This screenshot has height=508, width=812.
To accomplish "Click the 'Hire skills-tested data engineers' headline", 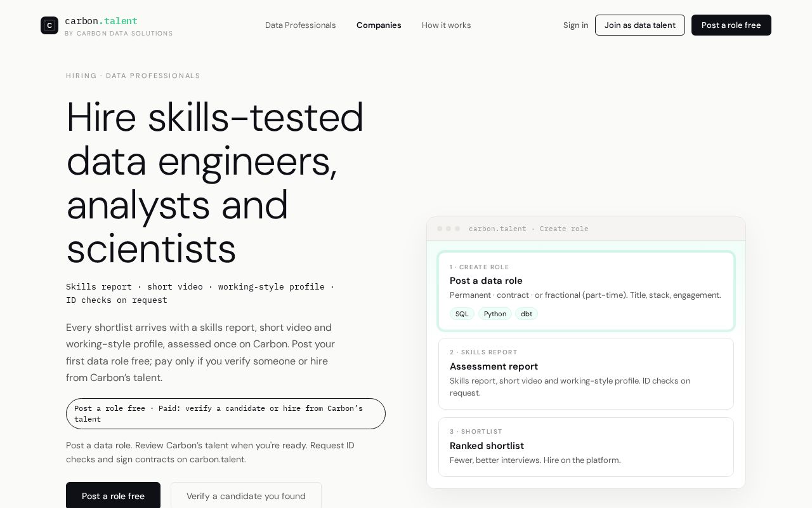I will click(x=215, y=183).
